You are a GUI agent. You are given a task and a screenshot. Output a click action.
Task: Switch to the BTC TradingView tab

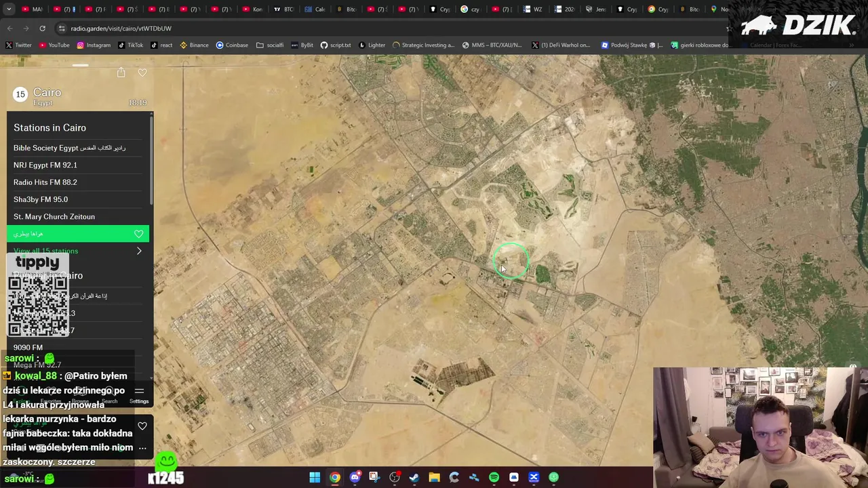(x=284, y=9)
